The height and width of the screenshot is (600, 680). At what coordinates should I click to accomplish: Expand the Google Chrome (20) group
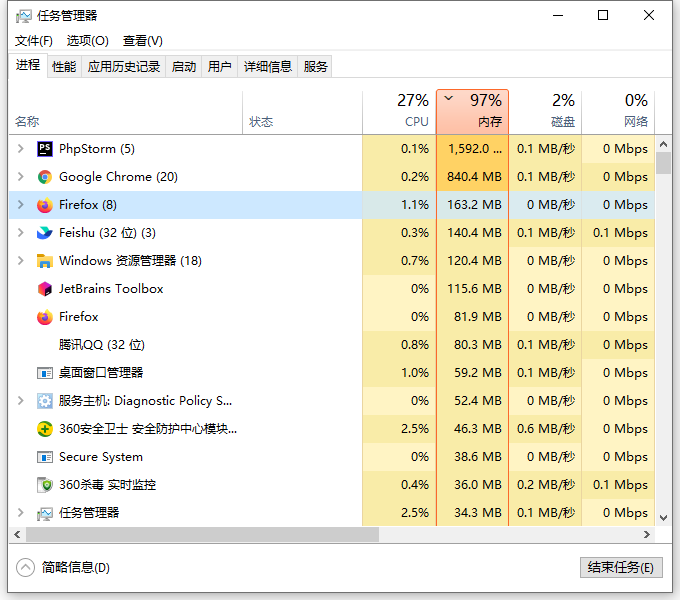20,177
